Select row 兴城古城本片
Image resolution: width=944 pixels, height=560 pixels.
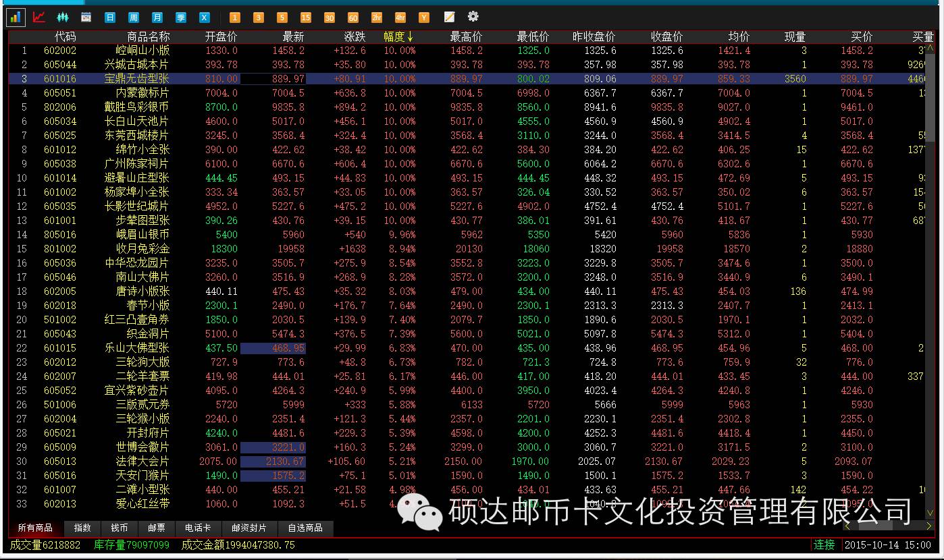(467, 65)
